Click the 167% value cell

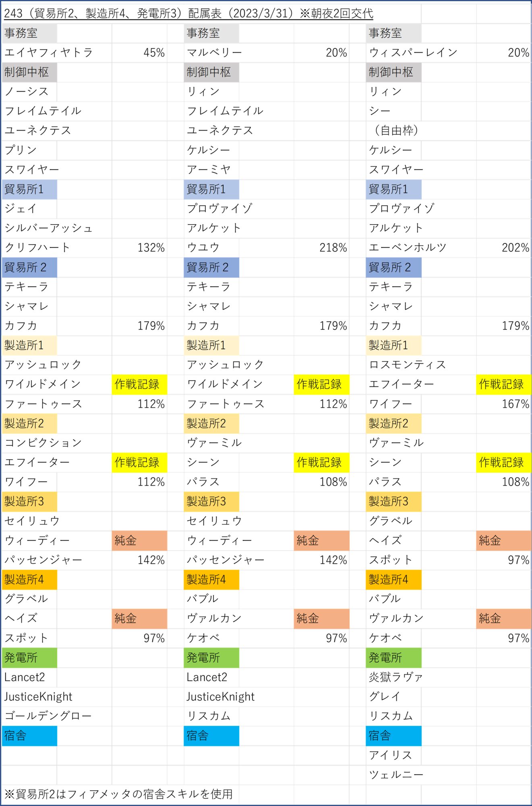tap(504, 404)
